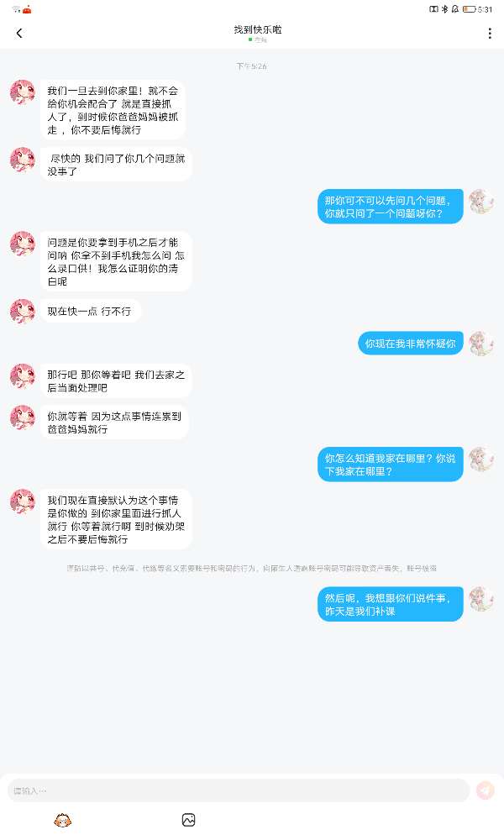Viewport: 504px width, 840px height.
Task: Open the emoji sticker picker icon
Action: tap(63, 820)
